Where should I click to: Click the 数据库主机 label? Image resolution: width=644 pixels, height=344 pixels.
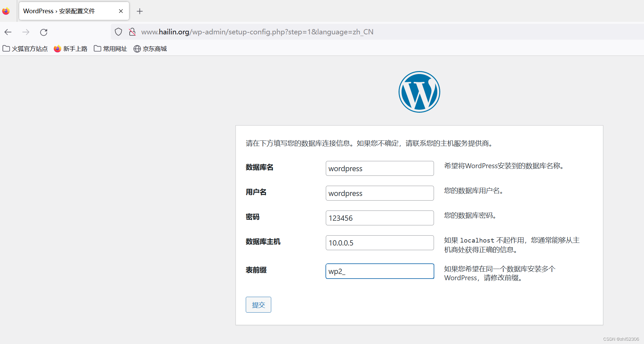coord(263,242)
